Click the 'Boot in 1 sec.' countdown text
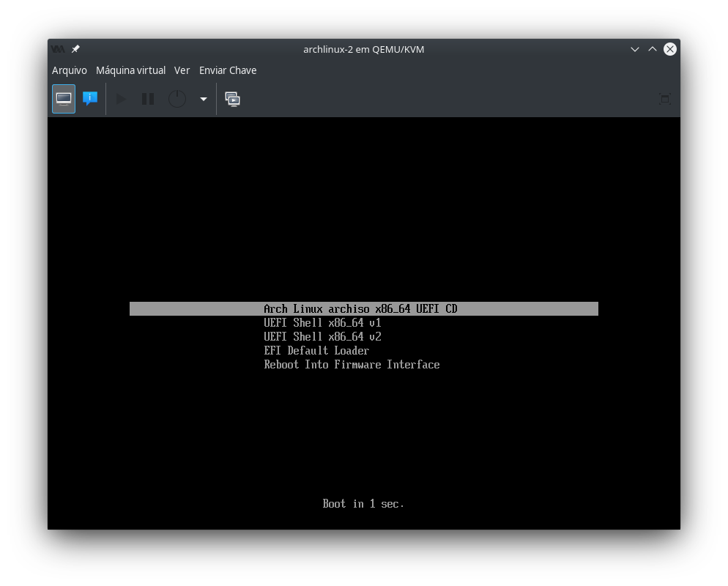728x586 pixels. coord(363,504)
